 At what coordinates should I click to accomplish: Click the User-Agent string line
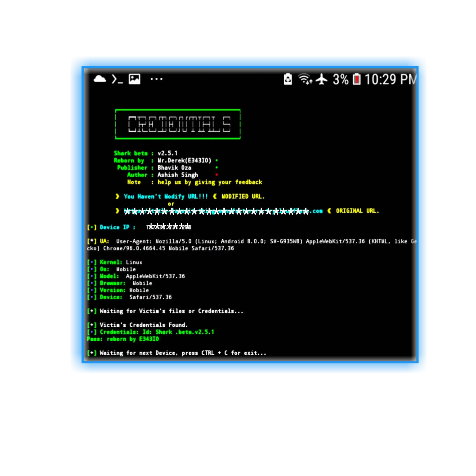tap(240, 242)
